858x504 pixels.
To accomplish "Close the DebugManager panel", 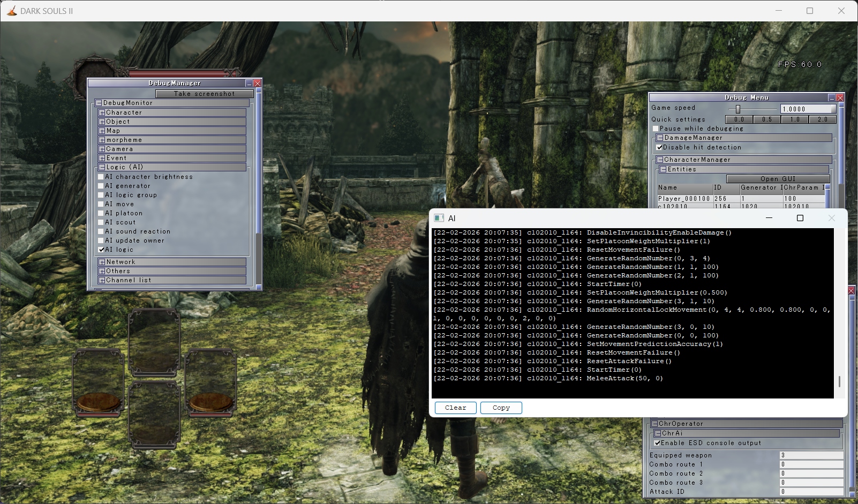I will 258,83.
